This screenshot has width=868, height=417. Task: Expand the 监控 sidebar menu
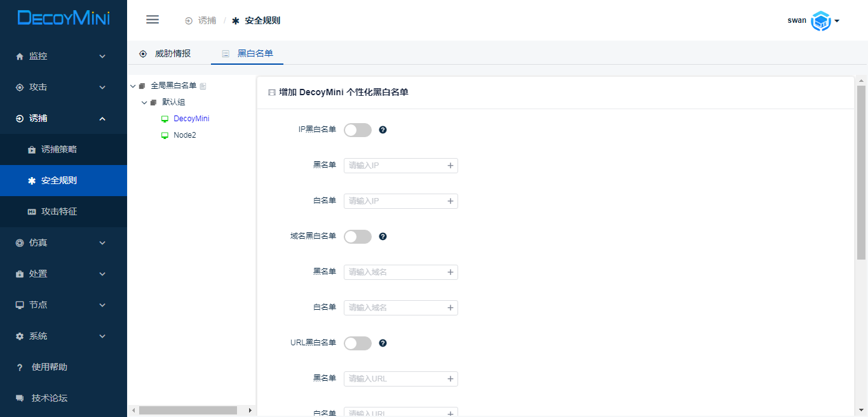[63, 56]
